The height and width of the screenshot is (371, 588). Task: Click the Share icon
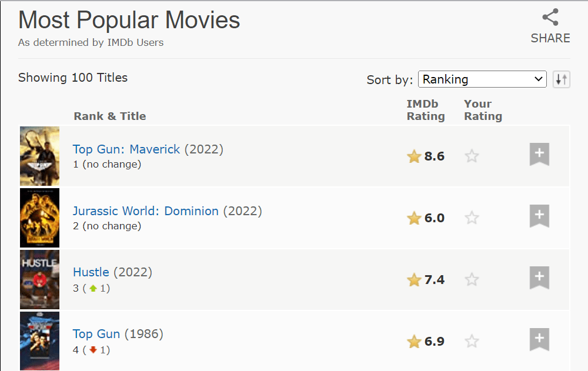pyautogui.click(x=550, y=18)
